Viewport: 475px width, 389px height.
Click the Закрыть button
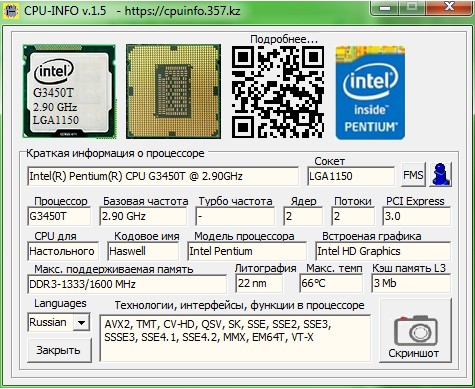(x=59, y=350)
